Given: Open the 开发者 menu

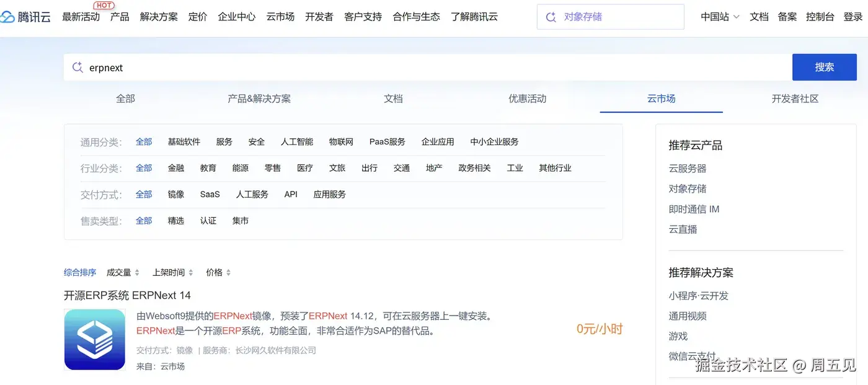Looking at the screenshot, I should [x=319, y=17].
